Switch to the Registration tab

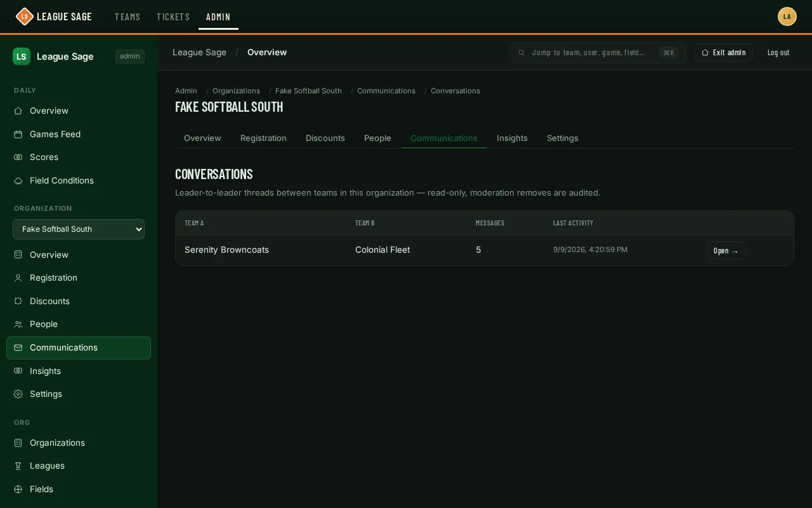(263, 138)
